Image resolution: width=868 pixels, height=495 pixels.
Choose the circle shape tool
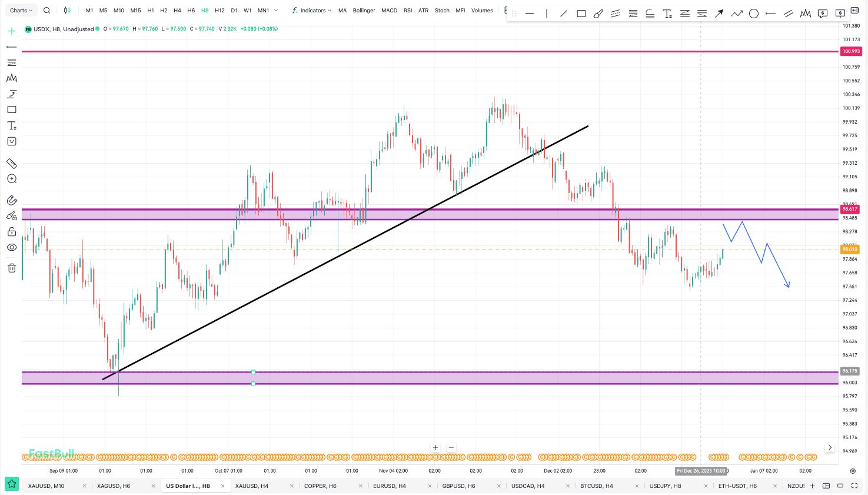click(x=753, y=14)
